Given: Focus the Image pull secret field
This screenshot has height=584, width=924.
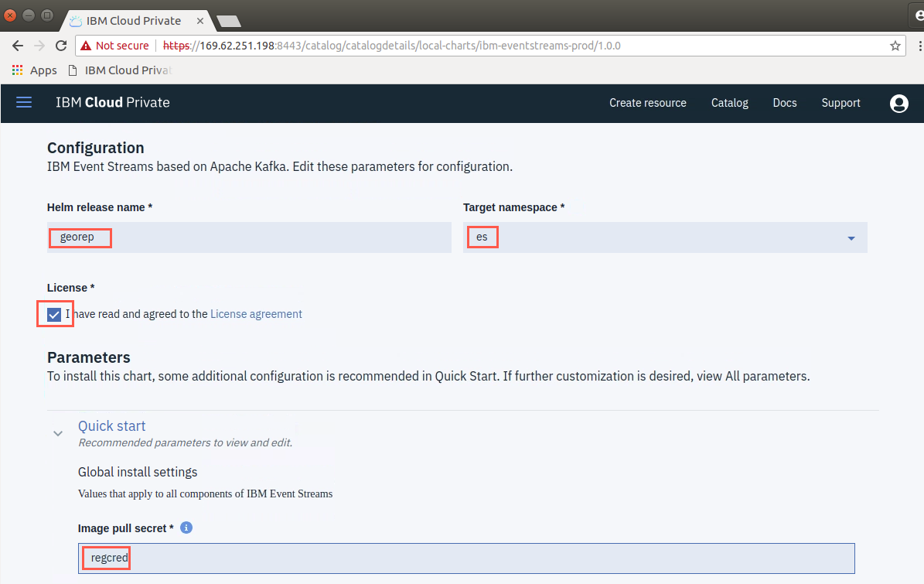Looking at the screenshot, I should (x=466, y=558).
